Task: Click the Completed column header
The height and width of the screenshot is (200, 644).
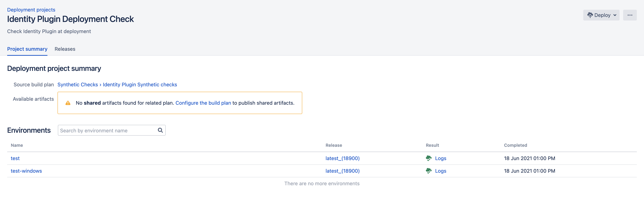Action: pos(516,145)
